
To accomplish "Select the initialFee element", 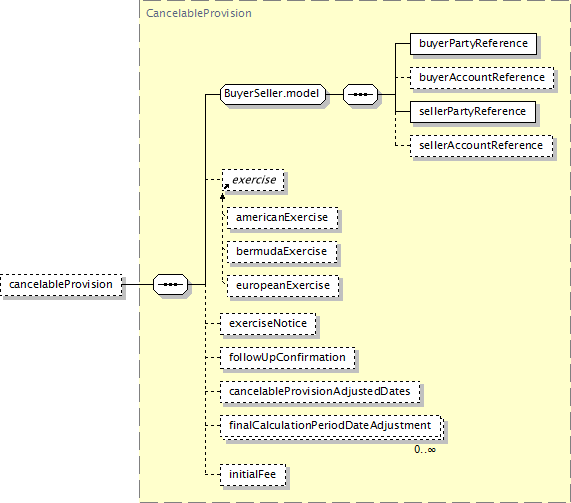I will 253,475.
